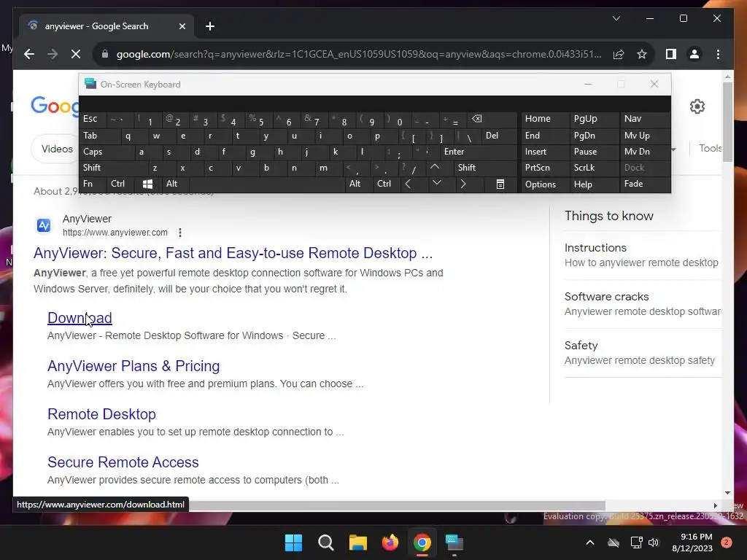Screen dimensions: 747x560
Task: Open the Chrome profile avatar icon
Action: click(694, 54)
